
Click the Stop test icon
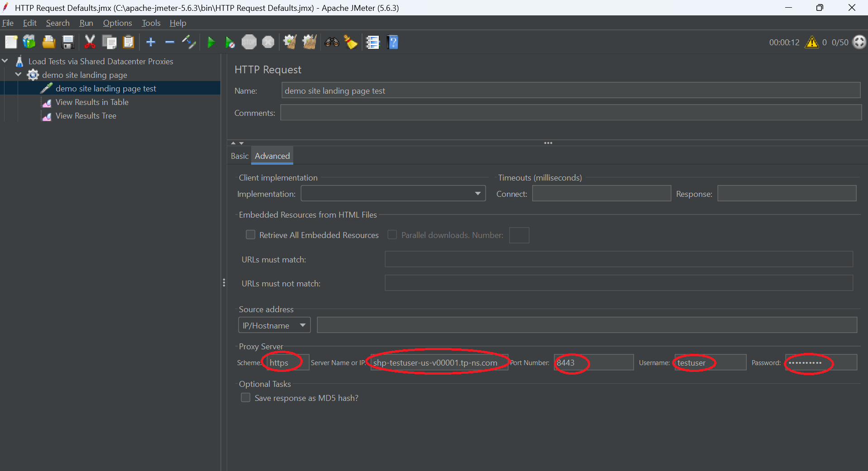[x=249, y=42]
